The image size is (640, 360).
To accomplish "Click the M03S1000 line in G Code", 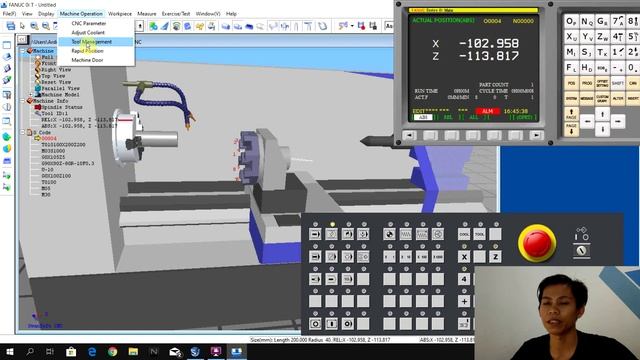I will click(x=53, y=151).
